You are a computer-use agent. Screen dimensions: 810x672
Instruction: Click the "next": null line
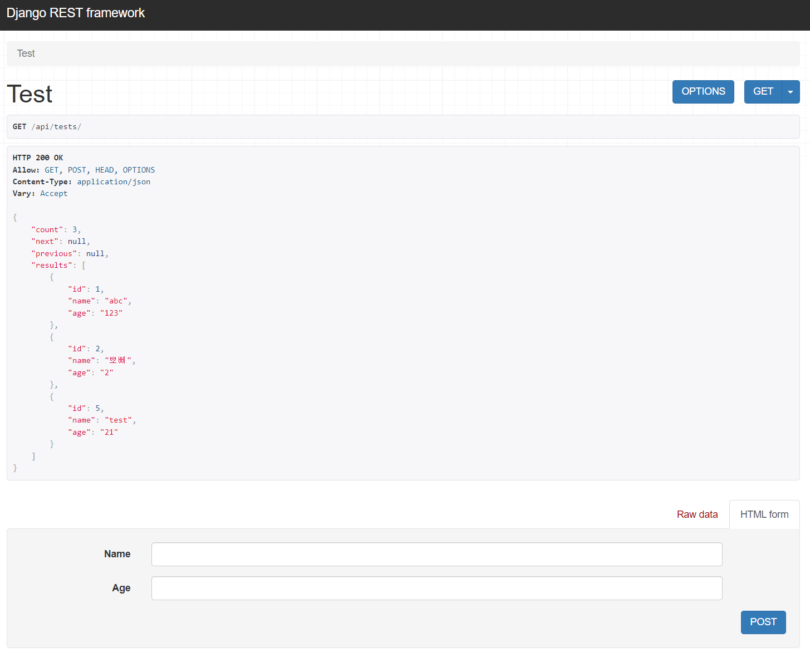[60, 242]
